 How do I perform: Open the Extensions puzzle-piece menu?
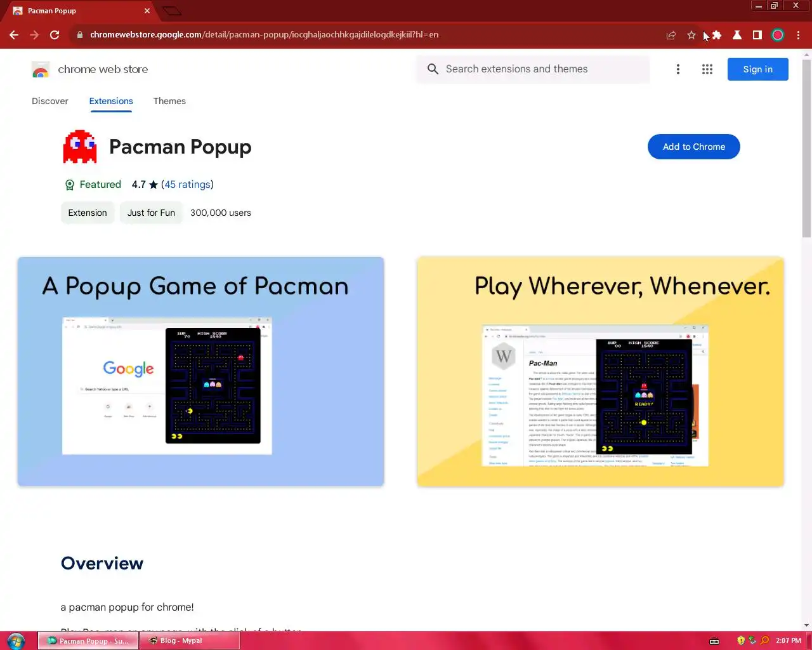[x=717, y=35]
